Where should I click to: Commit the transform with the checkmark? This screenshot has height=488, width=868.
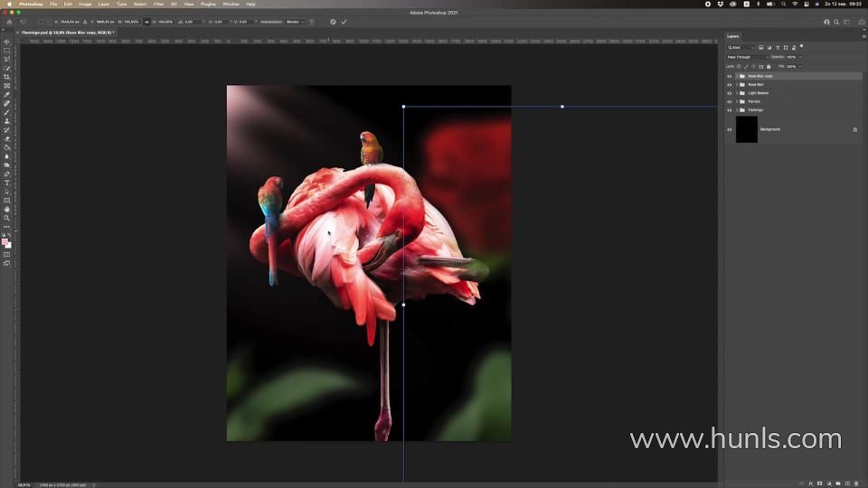(x=344, y=22)
